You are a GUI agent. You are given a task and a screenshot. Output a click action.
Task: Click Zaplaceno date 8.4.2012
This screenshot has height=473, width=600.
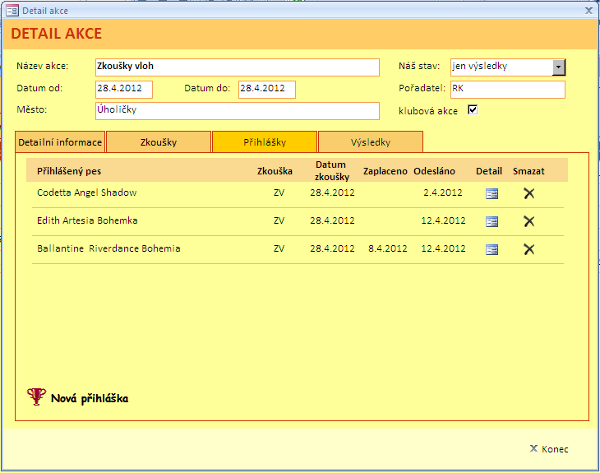(388, 249)
